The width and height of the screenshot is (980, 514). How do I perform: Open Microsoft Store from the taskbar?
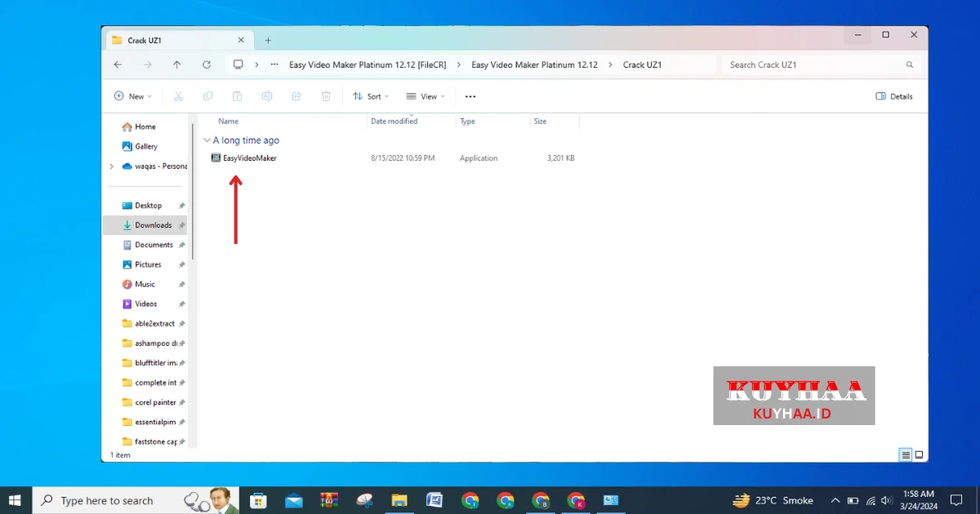point(258,500)
